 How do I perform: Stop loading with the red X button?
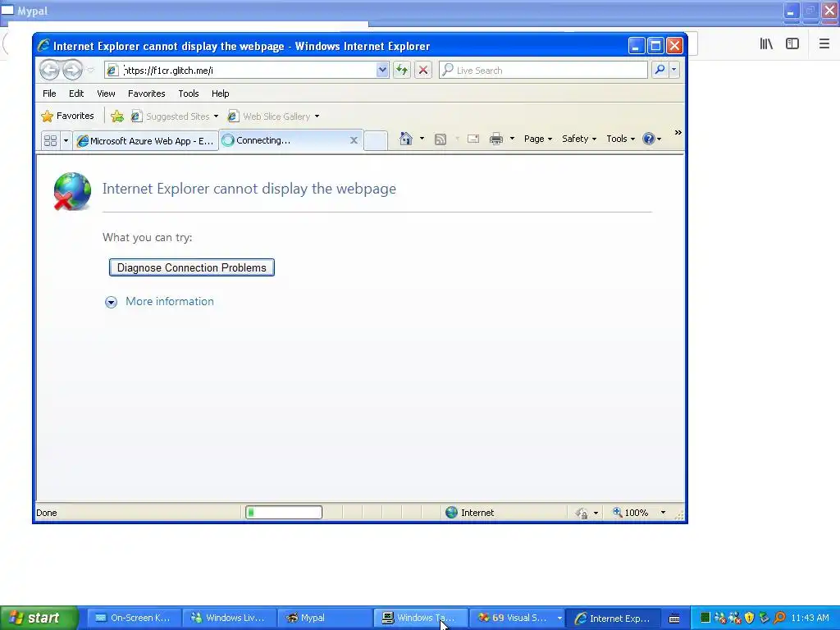point(423,70)
